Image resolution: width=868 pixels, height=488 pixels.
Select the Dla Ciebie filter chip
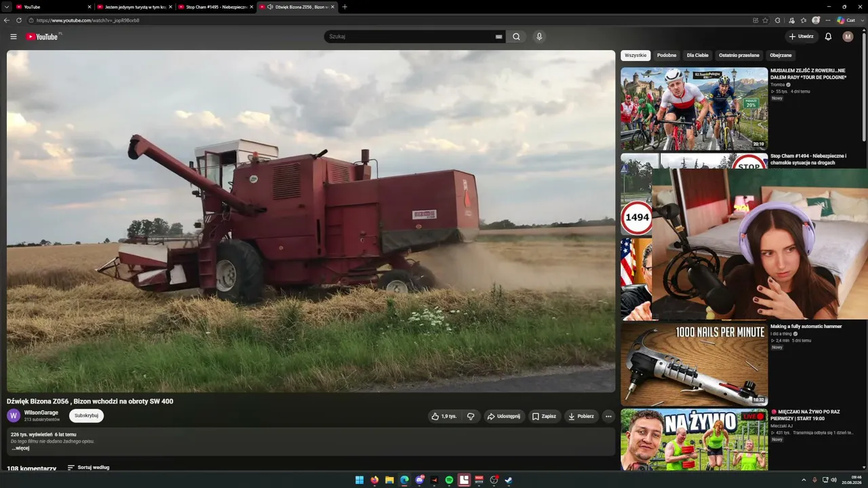click(697, 56)
